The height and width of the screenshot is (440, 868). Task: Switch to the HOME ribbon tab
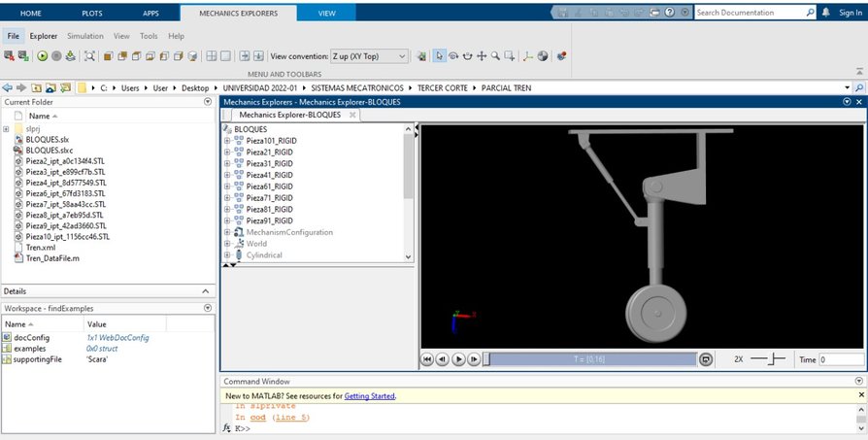tap(30, 14)
